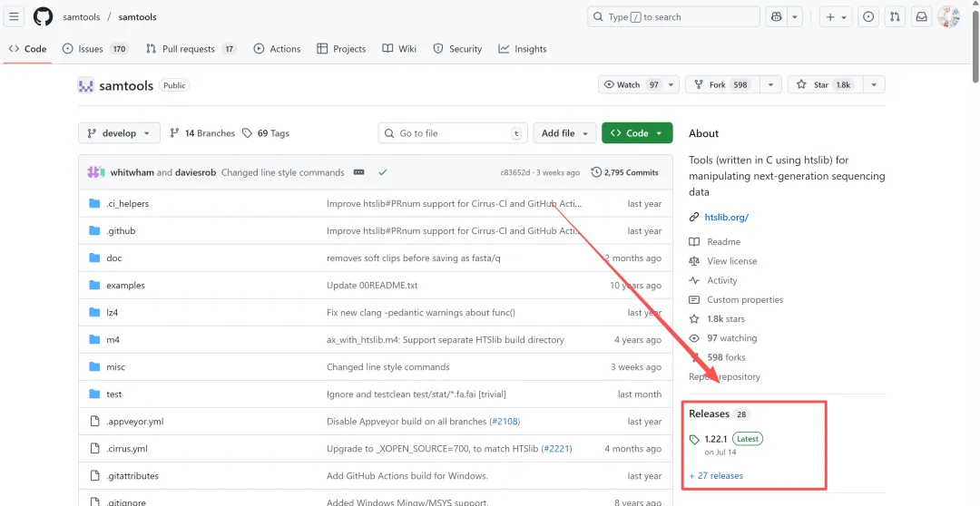Expand commit message ellipsis button
Image resolution: width=980 pixels, height=506 pixels.
coord(358,172)
